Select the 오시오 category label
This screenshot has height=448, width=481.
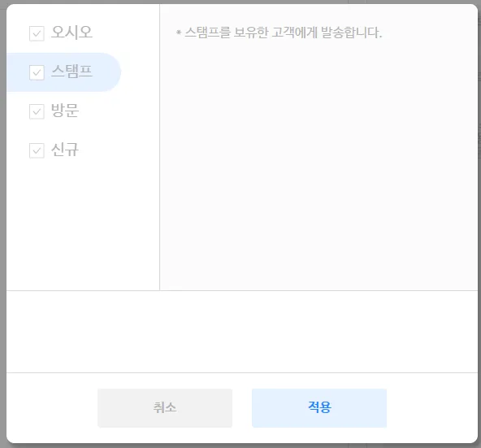point(71,33)
